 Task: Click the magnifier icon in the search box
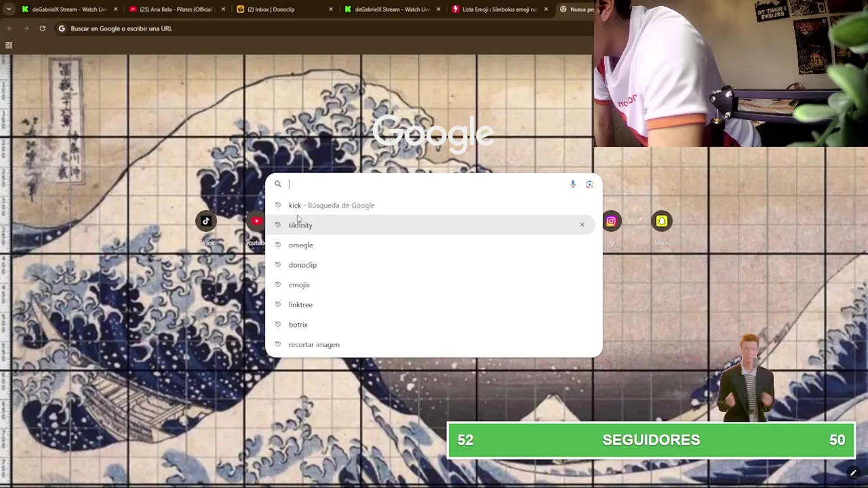coord(278,184)
